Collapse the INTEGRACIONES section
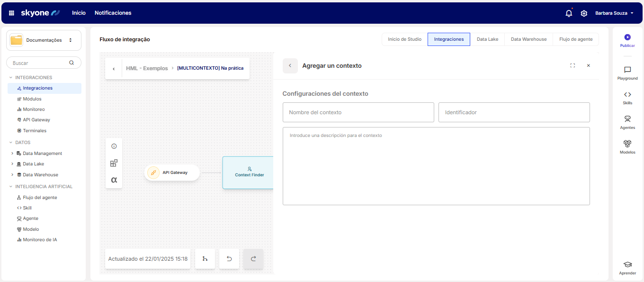Image resolution: width=644 pixels, height=282 pixels. click(11, 78)
